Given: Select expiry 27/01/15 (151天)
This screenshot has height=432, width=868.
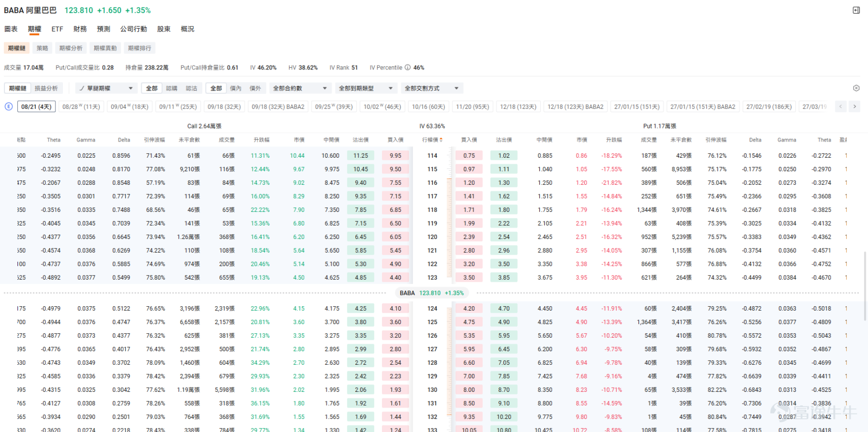Looking at the screenshot, I should pos(637,107).
